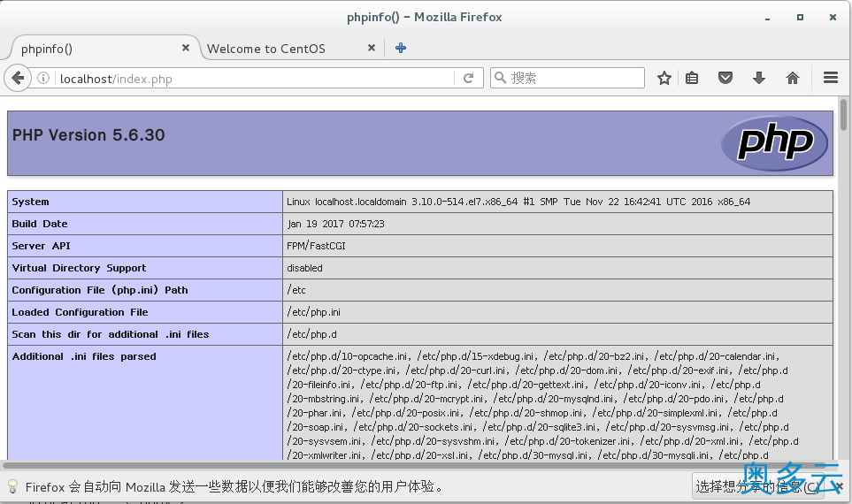Select the Linux localhost.localdomain system value
Image resolution: width=852 pixels, height=504 pixels.
click(518, 202)
